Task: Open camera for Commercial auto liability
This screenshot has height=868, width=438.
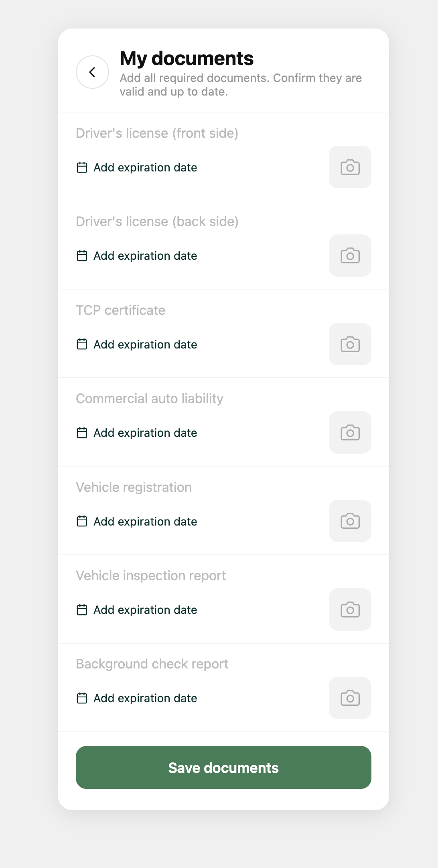Action: (x=350, y=432)
